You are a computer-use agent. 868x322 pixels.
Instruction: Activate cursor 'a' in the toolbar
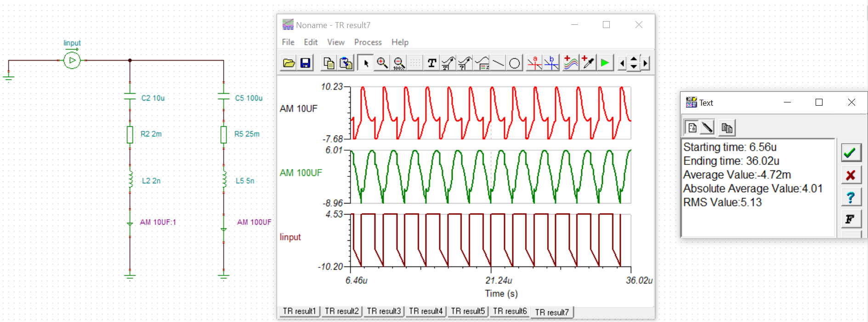534,63
